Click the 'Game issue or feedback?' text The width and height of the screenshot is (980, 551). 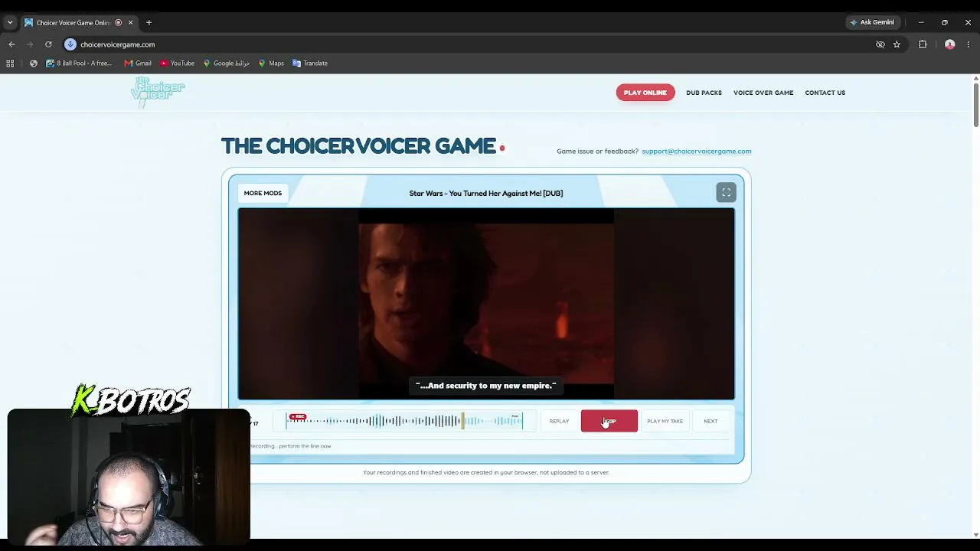[x=597, y=152]
